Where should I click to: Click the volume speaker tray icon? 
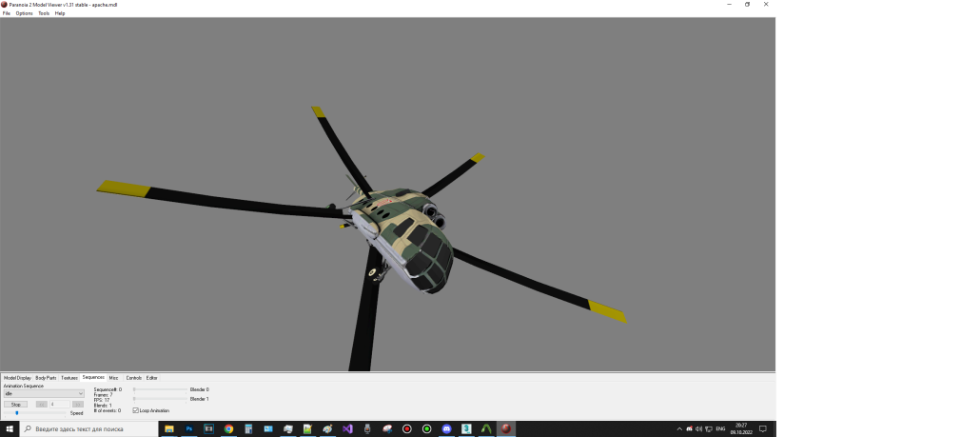(700, 429)
